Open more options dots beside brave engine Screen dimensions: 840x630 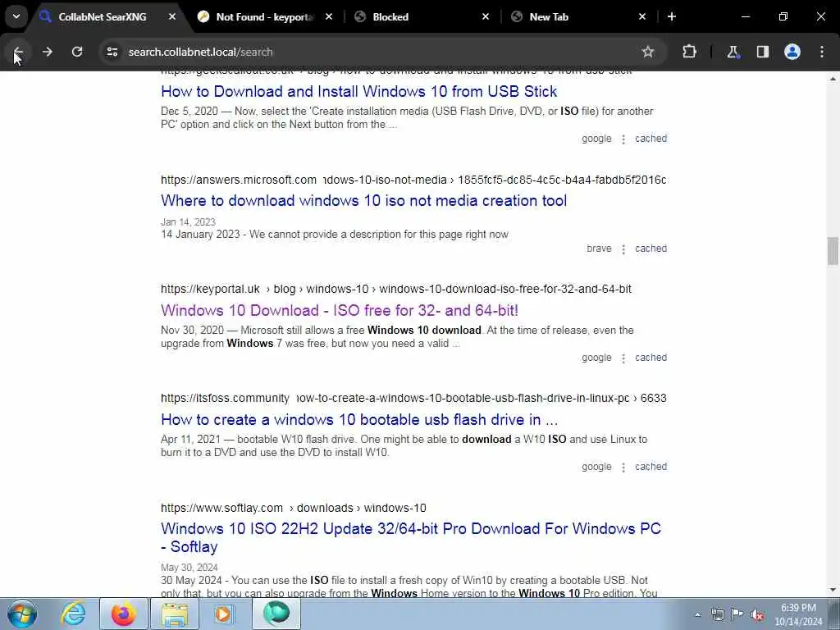(x=623, y=249)
